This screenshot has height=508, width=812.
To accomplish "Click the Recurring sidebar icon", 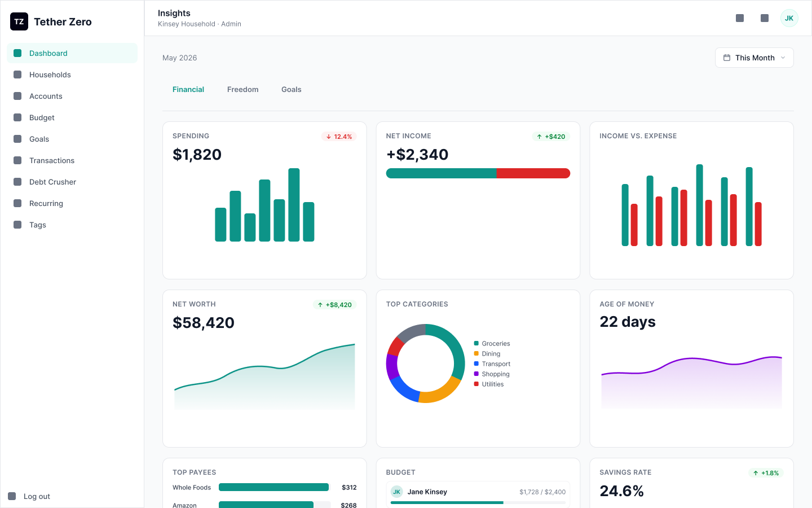I will click(17, 203).
